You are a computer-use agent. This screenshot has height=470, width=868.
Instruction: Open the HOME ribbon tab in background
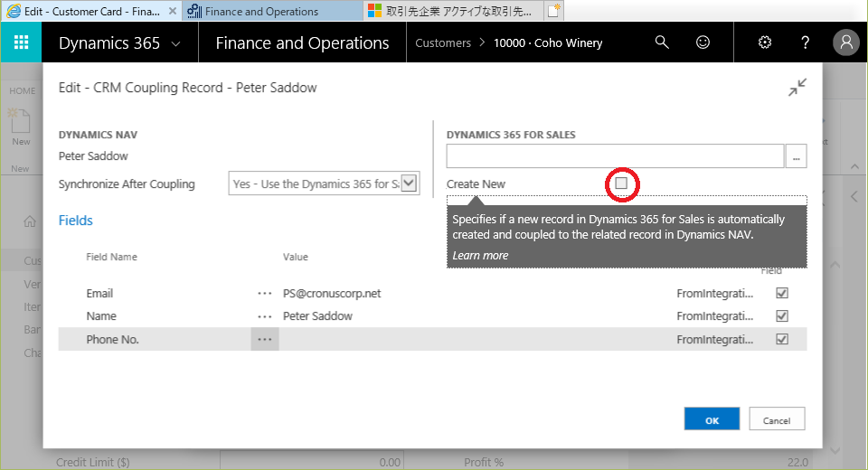pos(22,90)
